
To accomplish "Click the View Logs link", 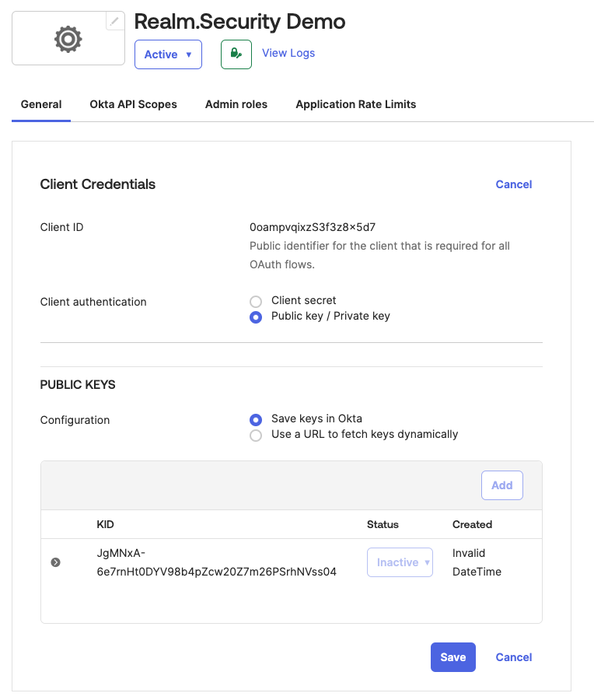I will click(x=288, y=53).
